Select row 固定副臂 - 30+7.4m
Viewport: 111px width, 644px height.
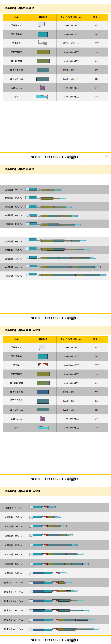tap(54, 545)
